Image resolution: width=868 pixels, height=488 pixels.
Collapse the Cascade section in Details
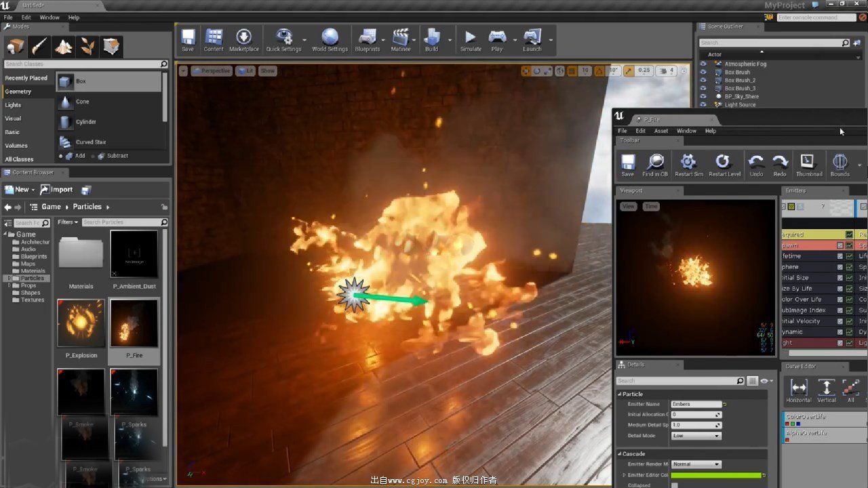620,453
